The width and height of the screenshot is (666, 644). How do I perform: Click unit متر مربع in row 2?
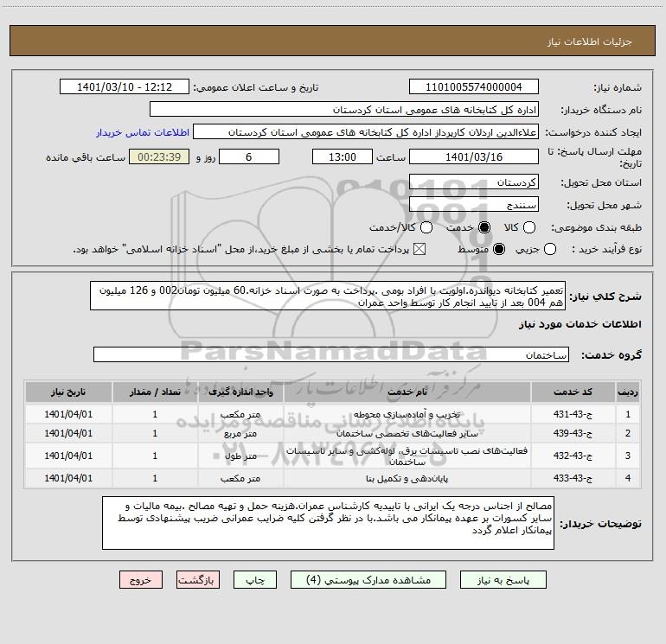coord(240,433)
